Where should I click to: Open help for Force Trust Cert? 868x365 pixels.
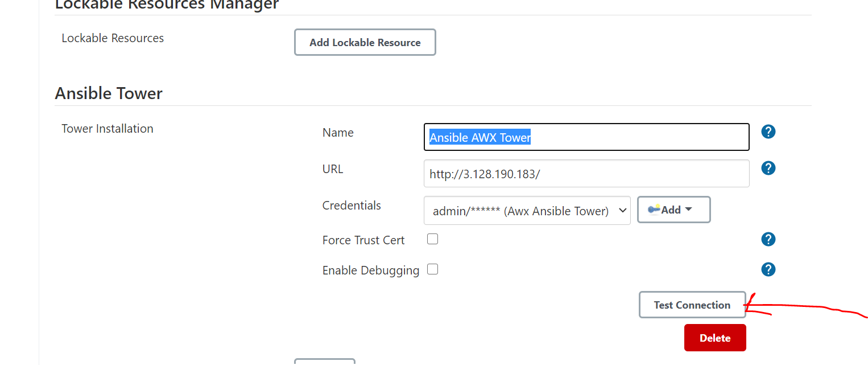(x=768, y=239)
